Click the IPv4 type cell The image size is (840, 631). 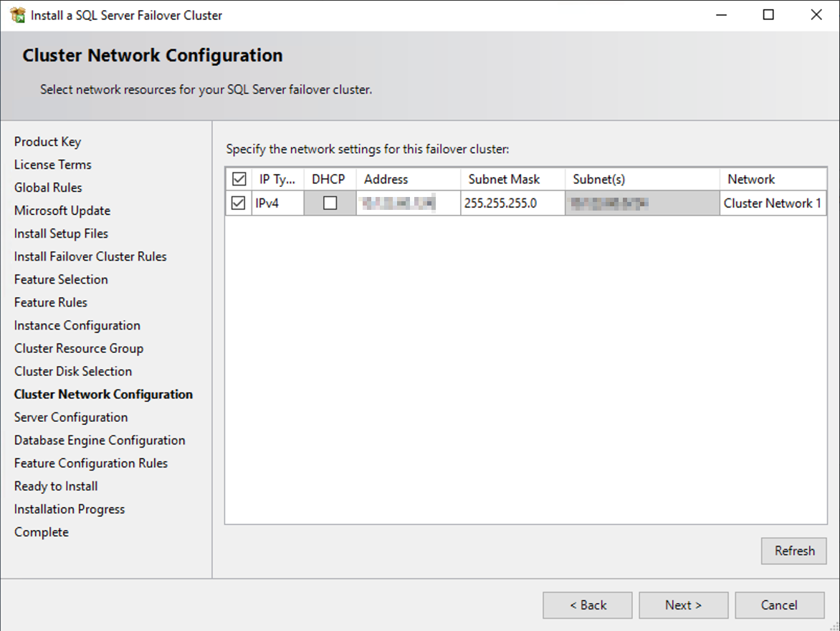pos(277,203)
